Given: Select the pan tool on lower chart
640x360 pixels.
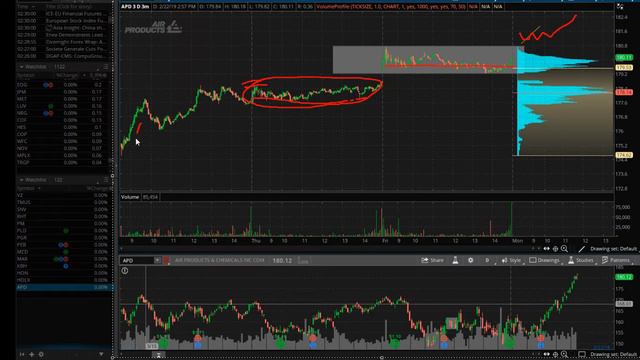Looking at the screenshot, I should point(546,354).
